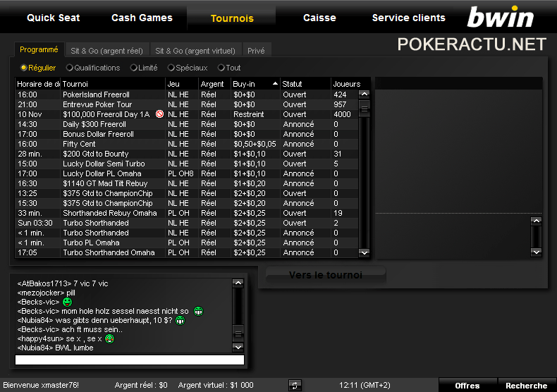Click the chat window scroll-down arrow

238,347
